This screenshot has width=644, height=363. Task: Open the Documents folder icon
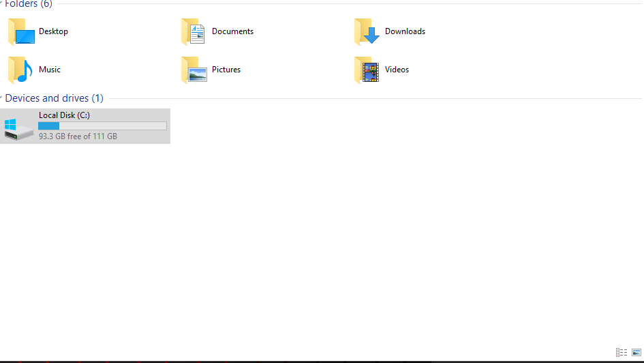pyautogui.click(x=194, y=31)
